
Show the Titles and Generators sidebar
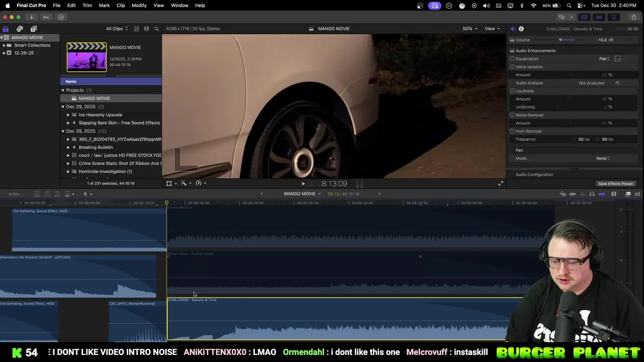click(x=34, y=29)
